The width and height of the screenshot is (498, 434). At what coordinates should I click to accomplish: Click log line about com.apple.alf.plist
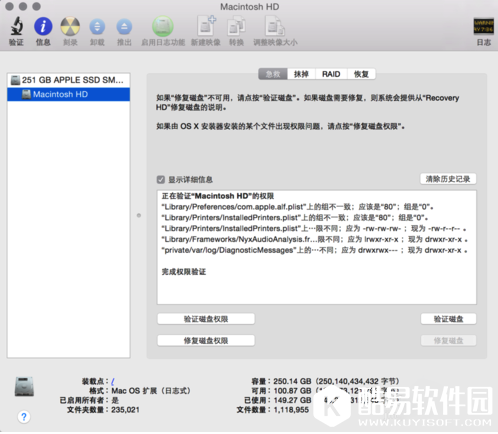297,207
